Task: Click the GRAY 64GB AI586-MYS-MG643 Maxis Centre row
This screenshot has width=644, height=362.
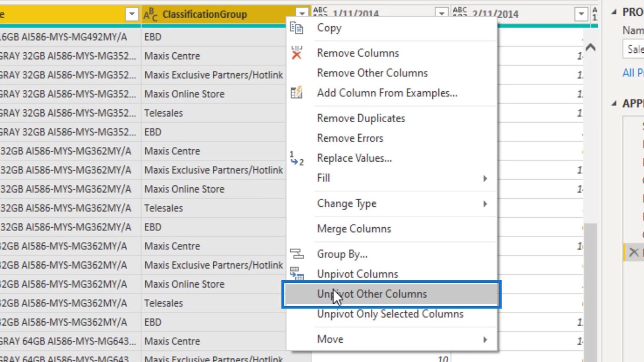Action: [143, 341]
